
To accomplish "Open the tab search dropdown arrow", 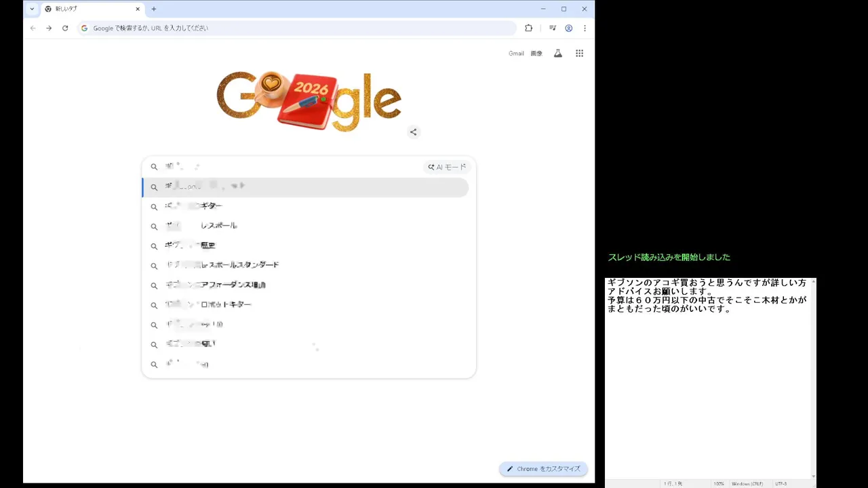I will (32, 9).
